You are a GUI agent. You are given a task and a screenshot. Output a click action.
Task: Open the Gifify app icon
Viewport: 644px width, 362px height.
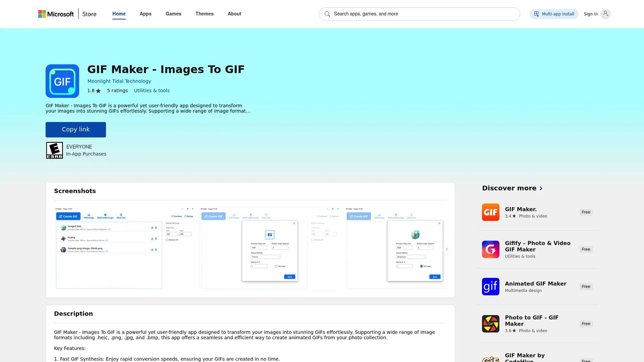click(490, 249)
